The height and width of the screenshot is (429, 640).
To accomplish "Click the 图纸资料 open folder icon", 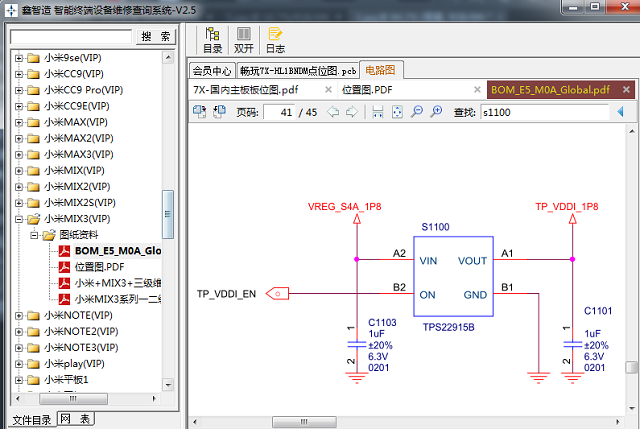I will pos(49,235).
